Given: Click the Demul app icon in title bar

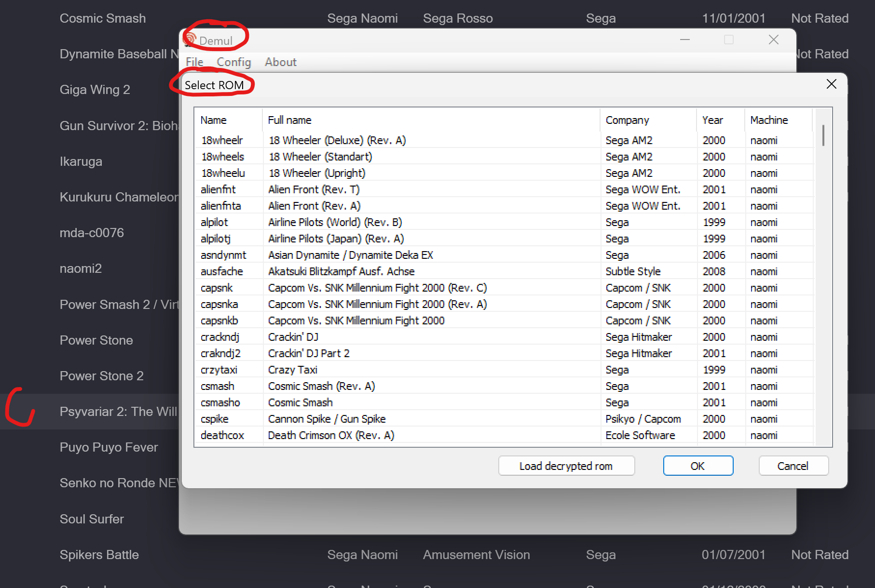Looking at the screenshot, I should 191,40.
